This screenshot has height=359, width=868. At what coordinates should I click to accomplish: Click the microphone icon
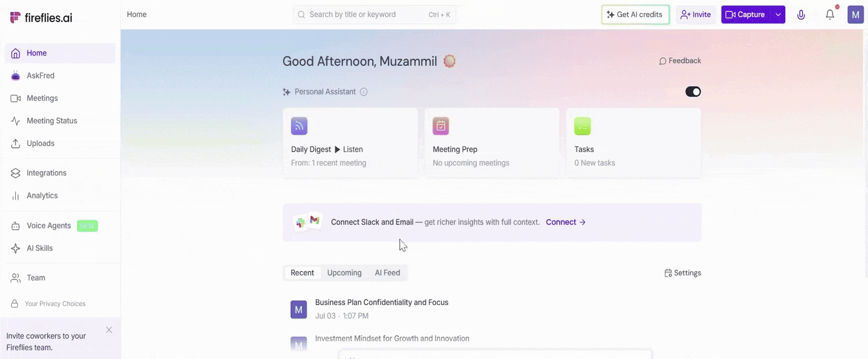pyautogui.click(x=801, y=14)
